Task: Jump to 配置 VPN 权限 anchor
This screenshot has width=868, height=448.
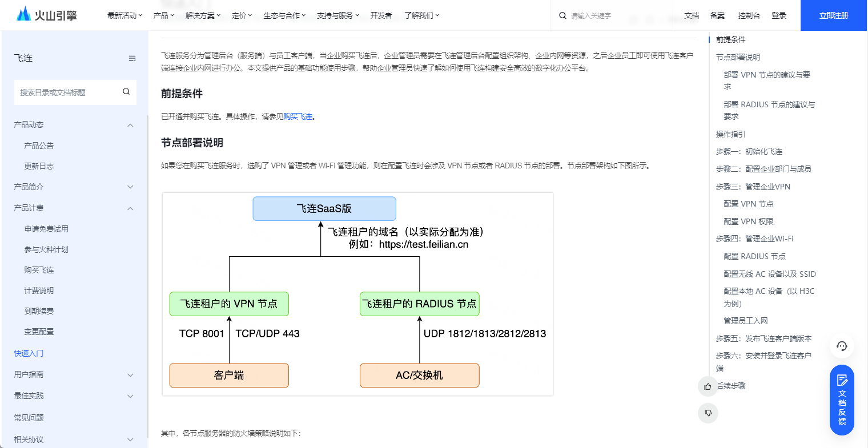Action: click(749, 221)
